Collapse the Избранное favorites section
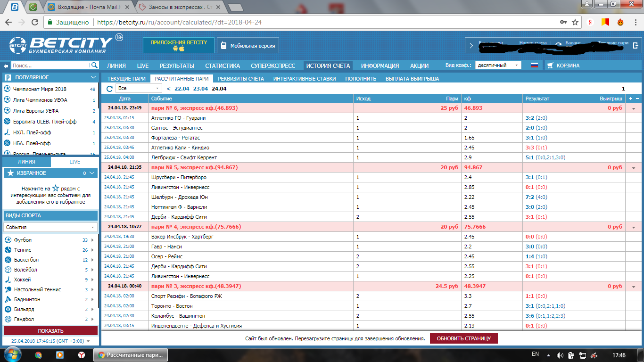The image size is (644, 362). (x=92, y=173)
